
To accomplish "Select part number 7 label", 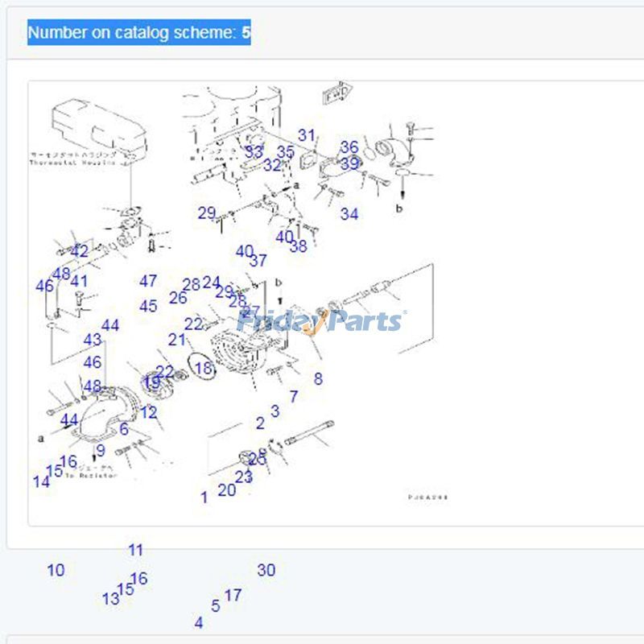I will coord(294,396).
